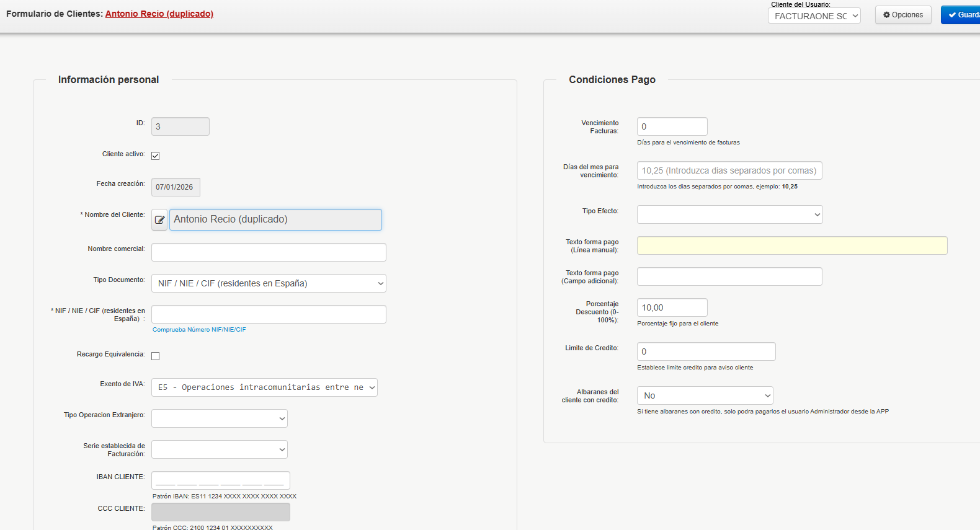This screenshot has height=530, width=980.
Task: Expand the Exento de IVA dropdown
Action: [264, 387]
